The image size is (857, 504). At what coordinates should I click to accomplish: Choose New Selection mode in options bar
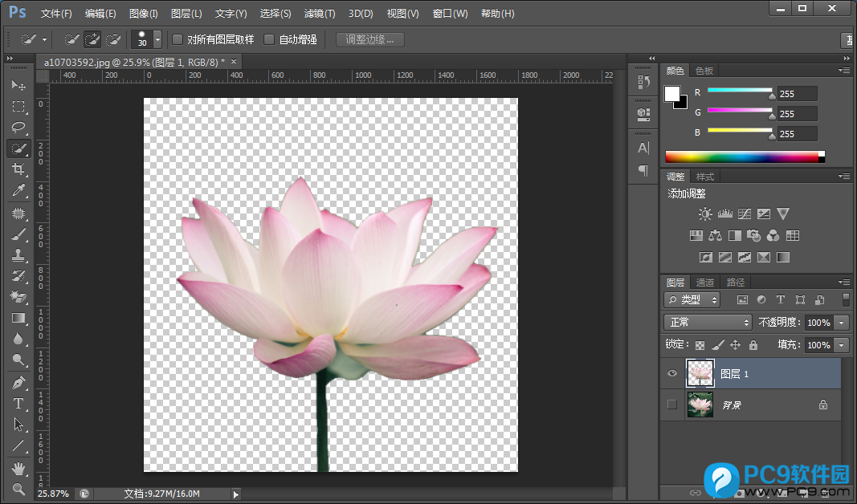pyautogui.click(x=71, y=39)
